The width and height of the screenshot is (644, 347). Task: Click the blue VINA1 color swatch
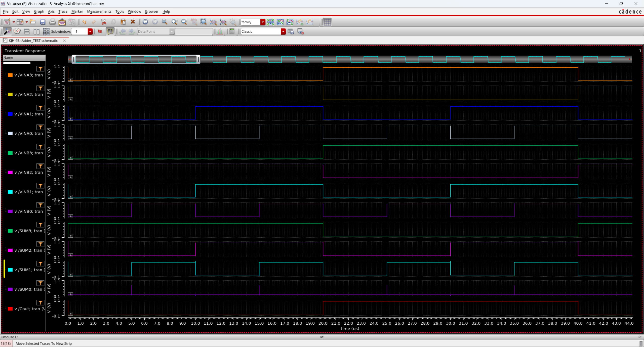tap(10, 114)
